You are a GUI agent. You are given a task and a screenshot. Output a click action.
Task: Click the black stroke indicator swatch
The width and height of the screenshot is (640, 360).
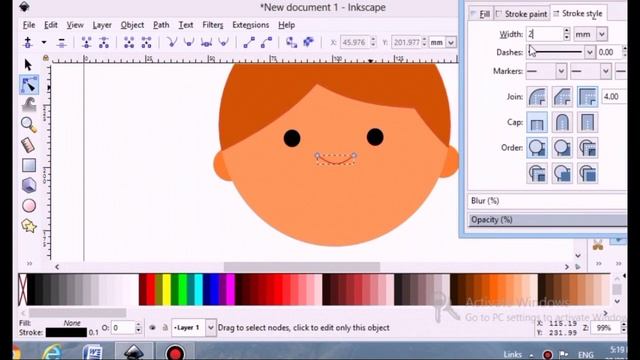pos(66,333)
